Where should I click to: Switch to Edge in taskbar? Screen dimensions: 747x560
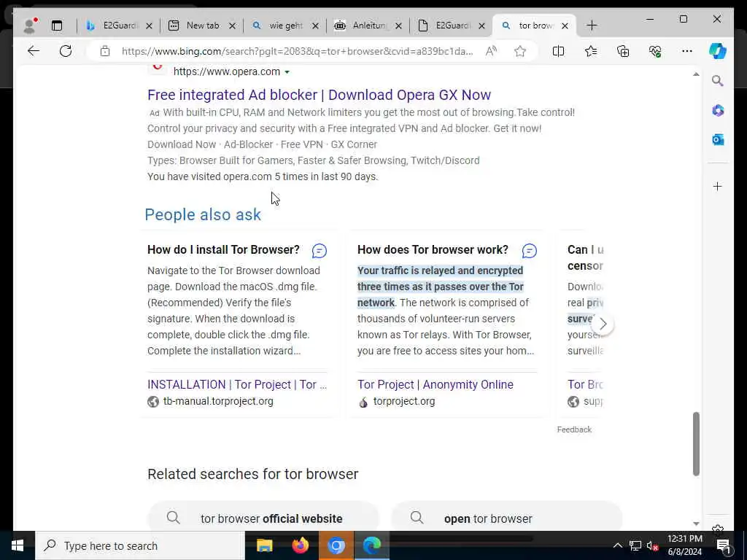click(371, 545)
